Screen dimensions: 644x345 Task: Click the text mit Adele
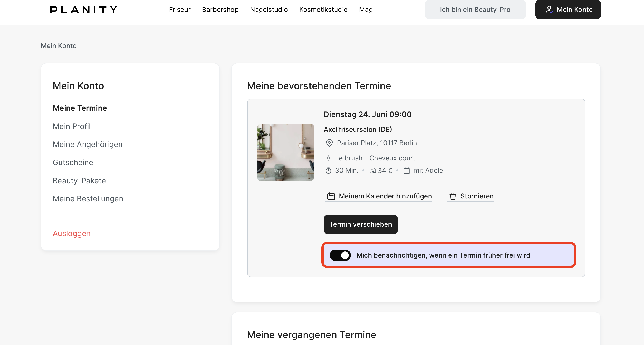(x=428, y=171)
